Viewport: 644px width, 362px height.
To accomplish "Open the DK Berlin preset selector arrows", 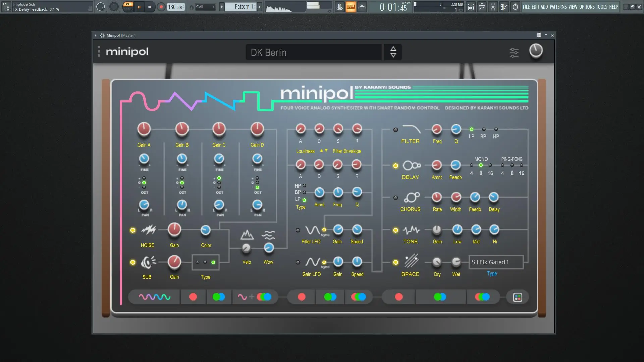I will tap(393, 52).
